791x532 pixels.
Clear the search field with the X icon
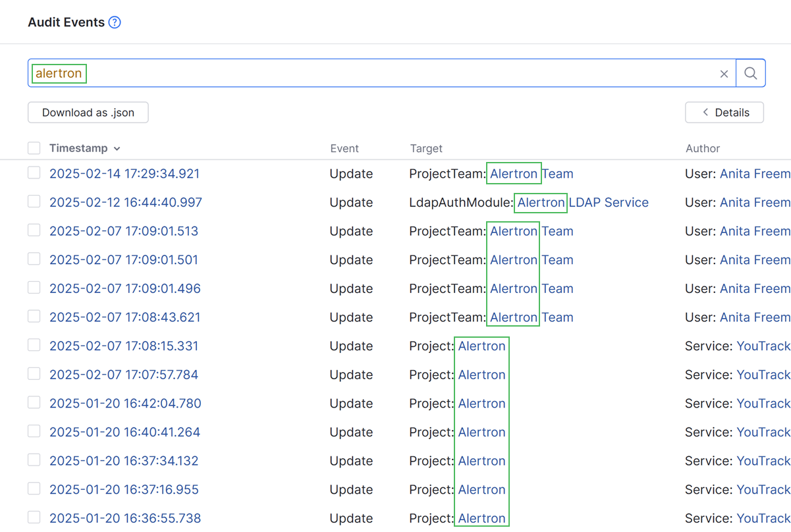pyautogui.click(x=724, y=73)
